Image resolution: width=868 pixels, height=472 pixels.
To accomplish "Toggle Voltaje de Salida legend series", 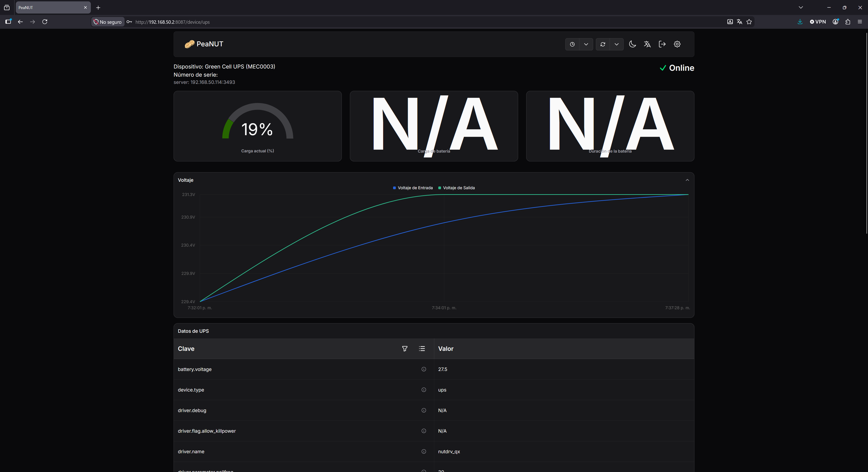I will 457,188.
